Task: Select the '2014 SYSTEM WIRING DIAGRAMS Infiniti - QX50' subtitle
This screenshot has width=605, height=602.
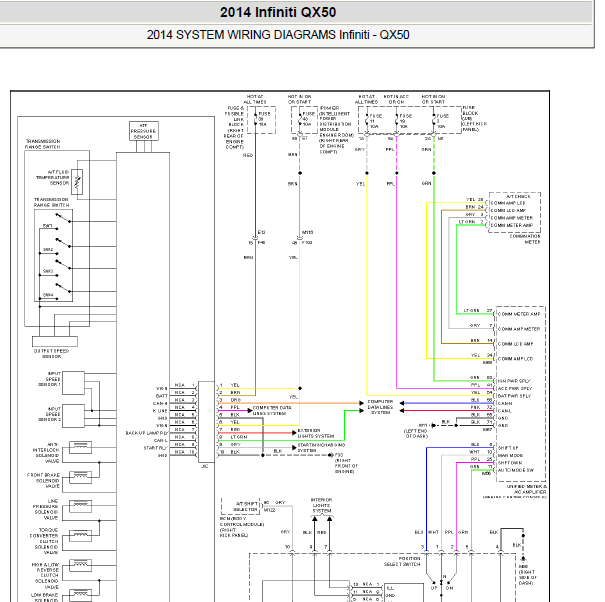Action: tap(278, 35)
